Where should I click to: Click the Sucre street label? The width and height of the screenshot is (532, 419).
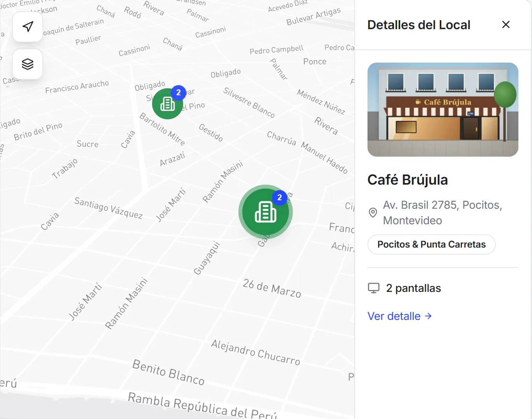[x=87, y=144]
